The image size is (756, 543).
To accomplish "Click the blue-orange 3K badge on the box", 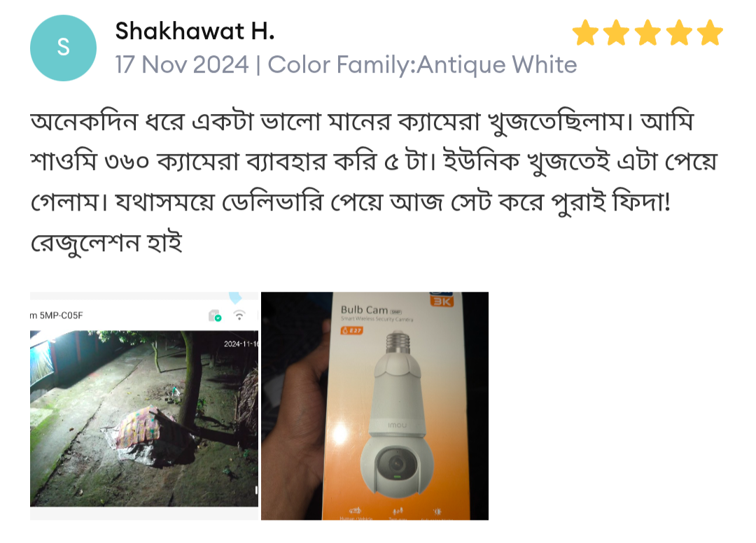I will click(x=442, y=299).
